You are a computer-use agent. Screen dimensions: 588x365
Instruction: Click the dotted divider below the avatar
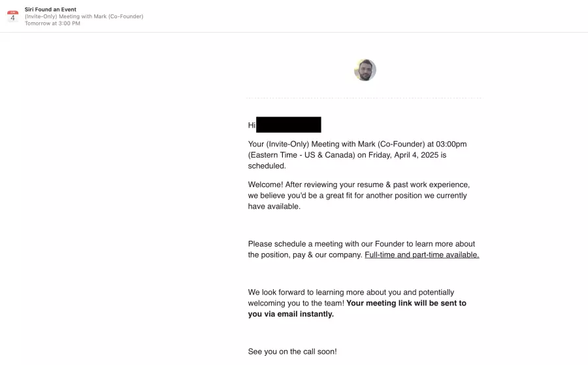tap(364, 98)
